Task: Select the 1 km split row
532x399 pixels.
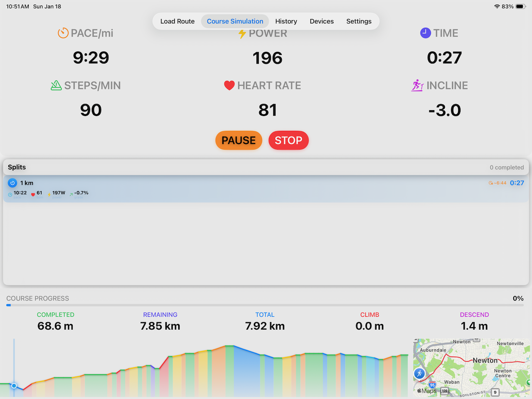Action: 266,187
